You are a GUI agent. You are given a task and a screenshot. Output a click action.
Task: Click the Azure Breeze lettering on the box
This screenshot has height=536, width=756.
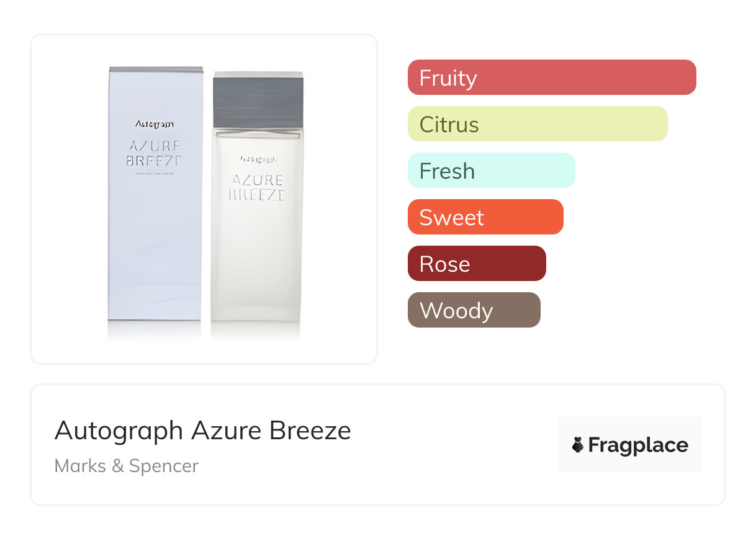point(155,153)
